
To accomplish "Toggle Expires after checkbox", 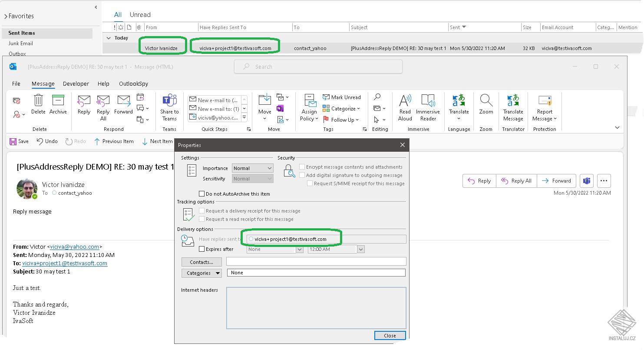I will [201, 249].
